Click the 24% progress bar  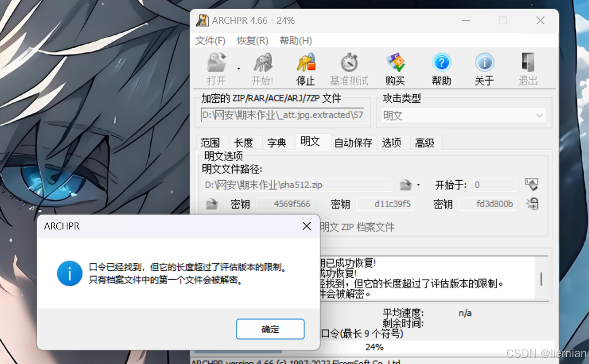click(x=374, y=347)
